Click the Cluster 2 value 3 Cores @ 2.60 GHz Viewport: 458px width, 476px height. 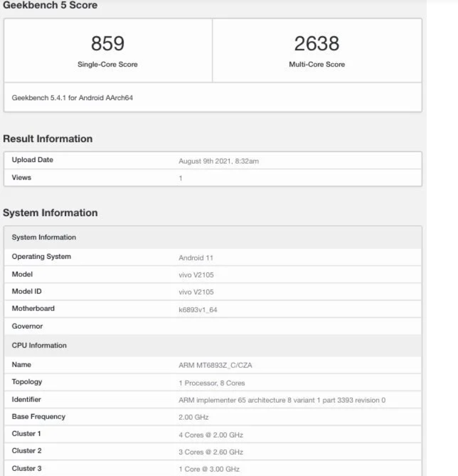pos(211,452)
